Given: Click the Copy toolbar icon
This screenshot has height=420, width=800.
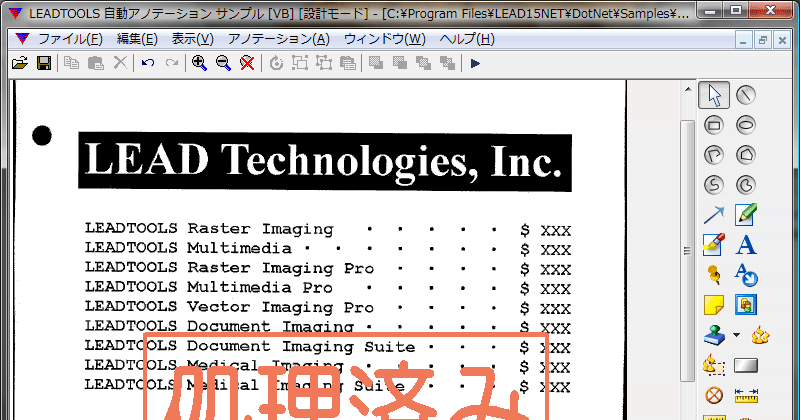Looking at the screenshot, I should click(x=71, y=63).
